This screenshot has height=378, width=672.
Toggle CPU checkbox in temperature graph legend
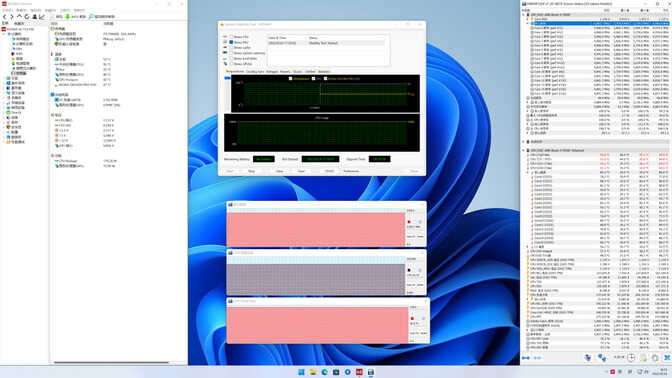point(314,78)
